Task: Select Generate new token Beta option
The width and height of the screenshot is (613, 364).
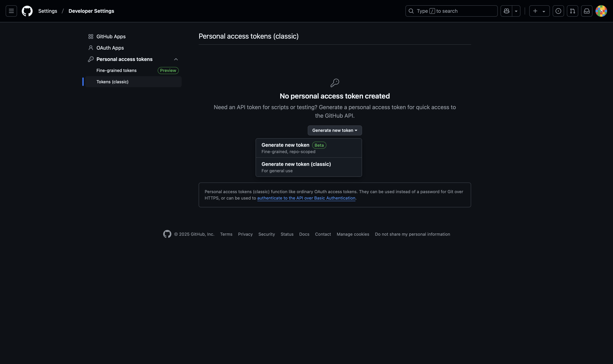Action: (309, 148)
